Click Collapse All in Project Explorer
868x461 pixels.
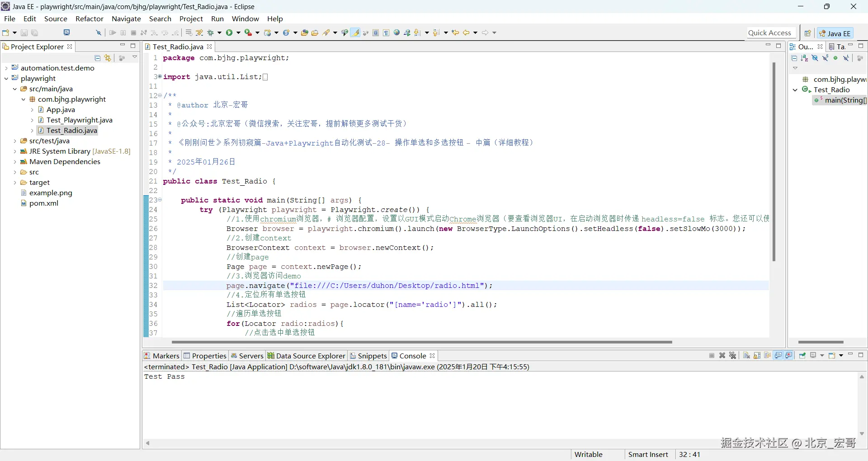[x=97, y=58]
